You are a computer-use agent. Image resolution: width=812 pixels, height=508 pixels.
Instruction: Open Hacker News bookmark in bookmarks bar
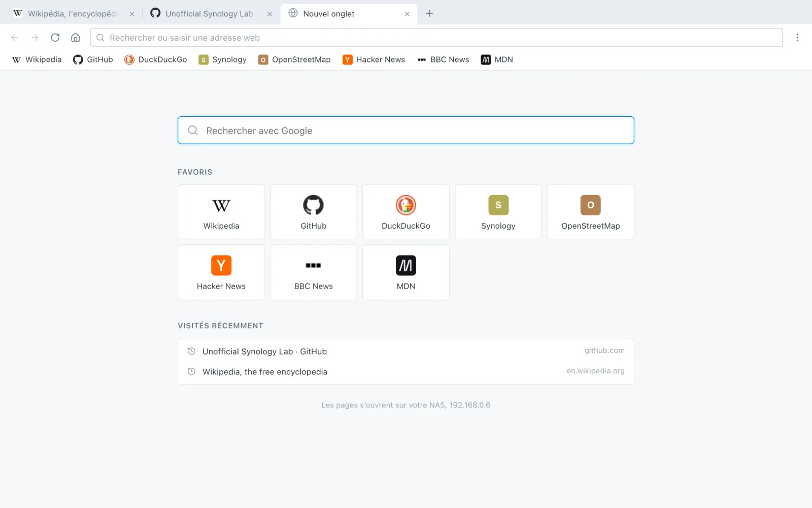[x=374, y=59]
